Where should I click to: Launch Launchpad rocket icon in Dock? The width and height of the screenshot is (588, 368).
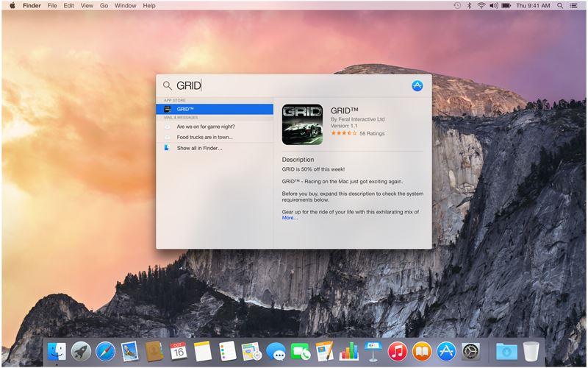click(x=81, y=352)
